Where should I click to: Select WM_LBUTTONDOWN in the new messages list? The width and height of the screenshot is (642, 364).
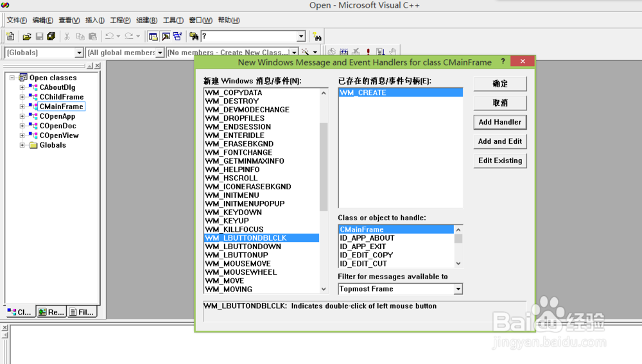coord(262,247)
